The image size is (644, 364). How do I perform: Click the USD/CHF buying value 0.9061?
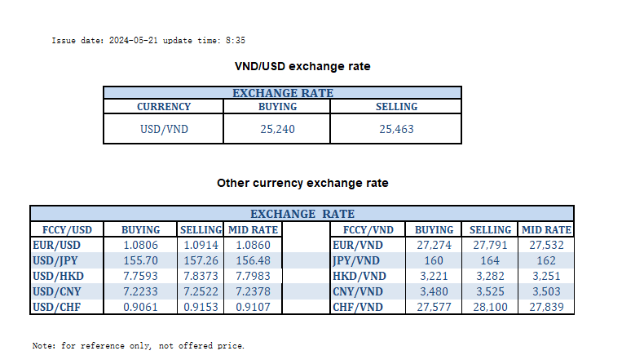140,307
